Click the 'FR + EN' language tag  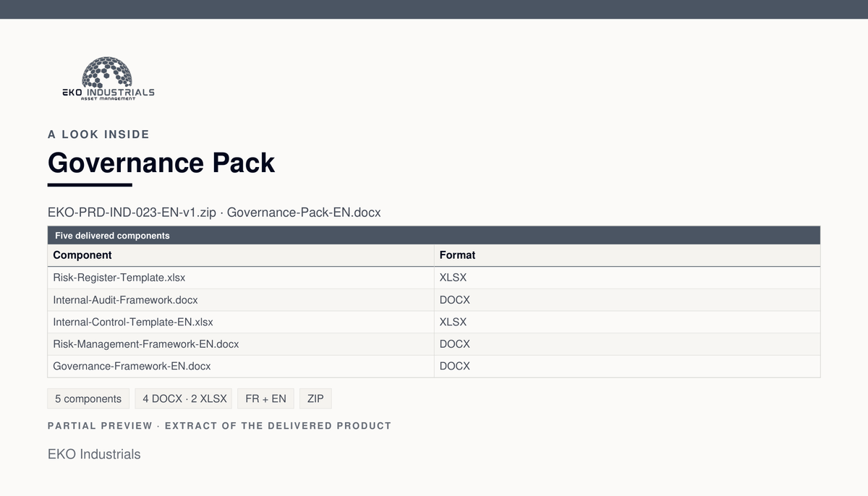[265, 398]
